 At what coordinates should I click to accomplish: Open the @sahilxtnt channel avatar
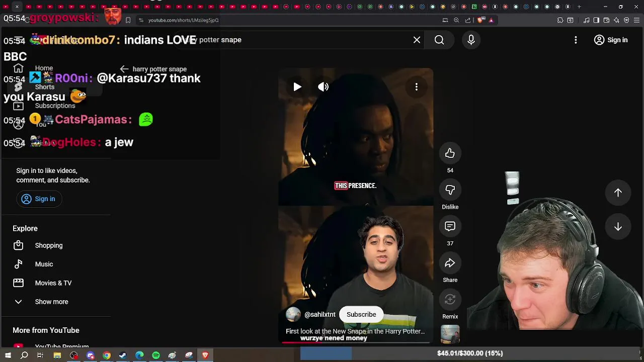(x=293, y=315)
